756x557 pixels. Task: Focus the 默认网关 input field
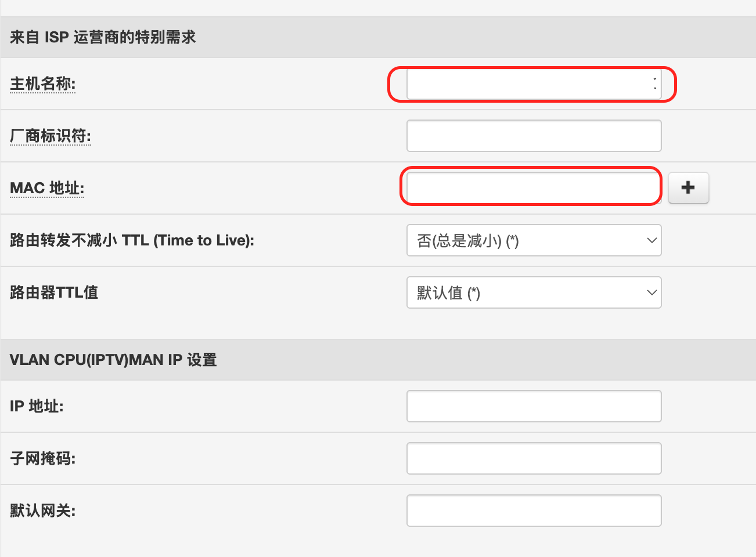point(534,511)
